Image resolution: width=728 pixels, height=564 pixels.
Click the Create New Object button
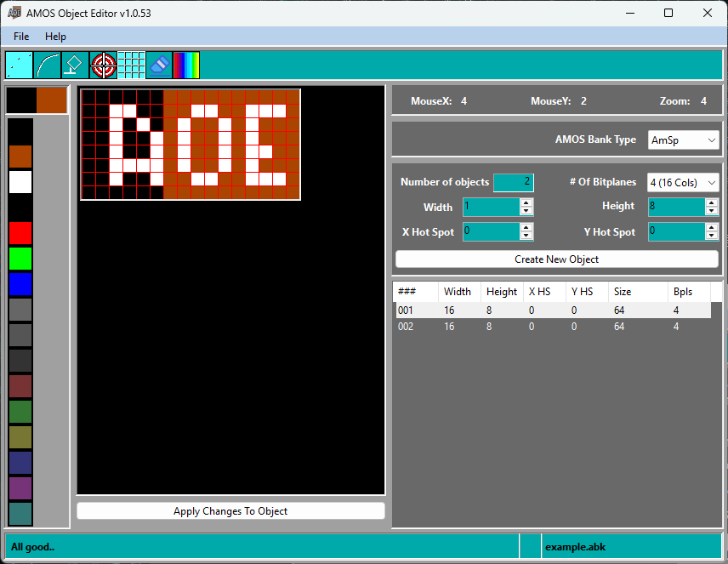coord(557,259)
